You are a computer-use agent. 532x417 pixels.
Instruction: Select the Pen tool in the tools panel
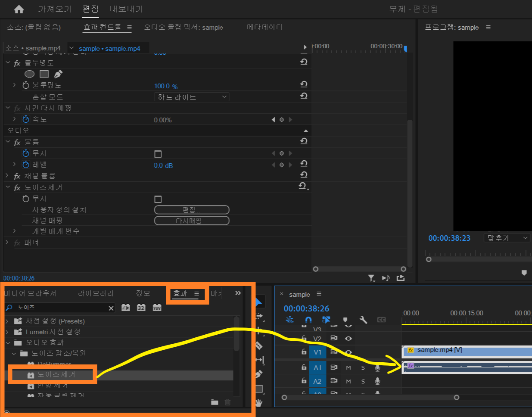[258, 374]
